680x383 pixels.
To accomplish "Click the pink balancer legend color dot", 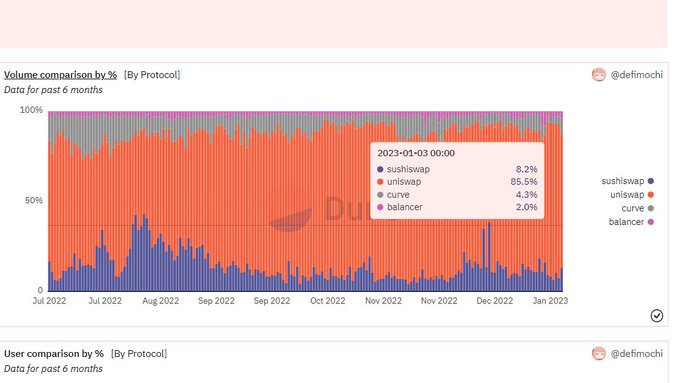I will (651, 222).
